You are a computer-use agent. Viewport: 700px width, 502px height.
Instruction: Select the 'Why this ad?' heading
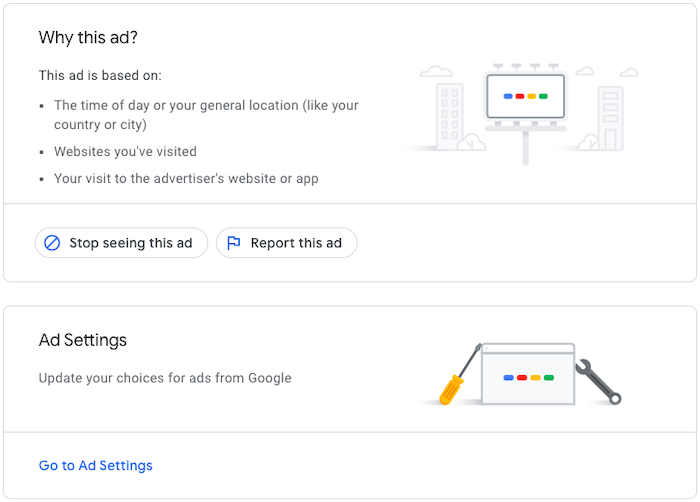pos(88,38)
